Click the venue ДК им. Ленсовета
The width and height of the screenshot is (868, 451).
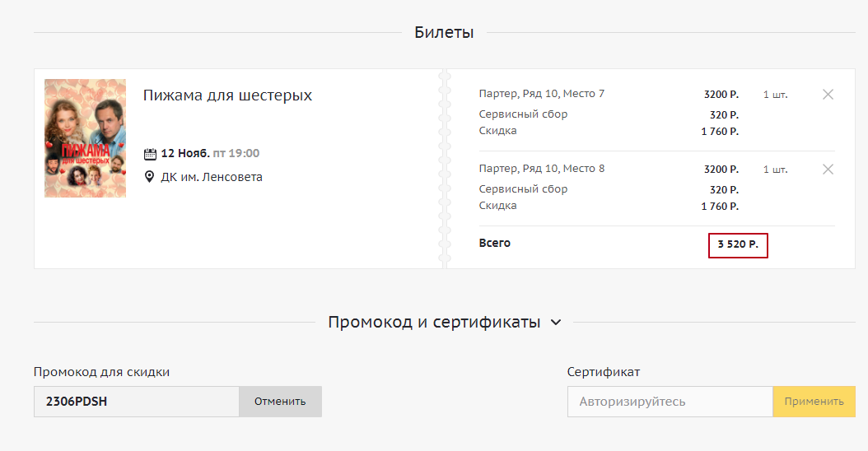212,177
